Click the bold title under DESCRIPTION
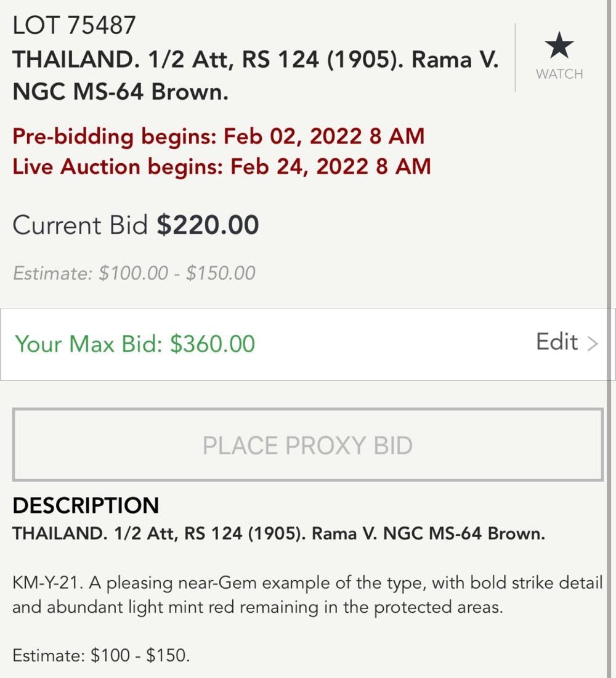616x678 pixels. (278, 534)
